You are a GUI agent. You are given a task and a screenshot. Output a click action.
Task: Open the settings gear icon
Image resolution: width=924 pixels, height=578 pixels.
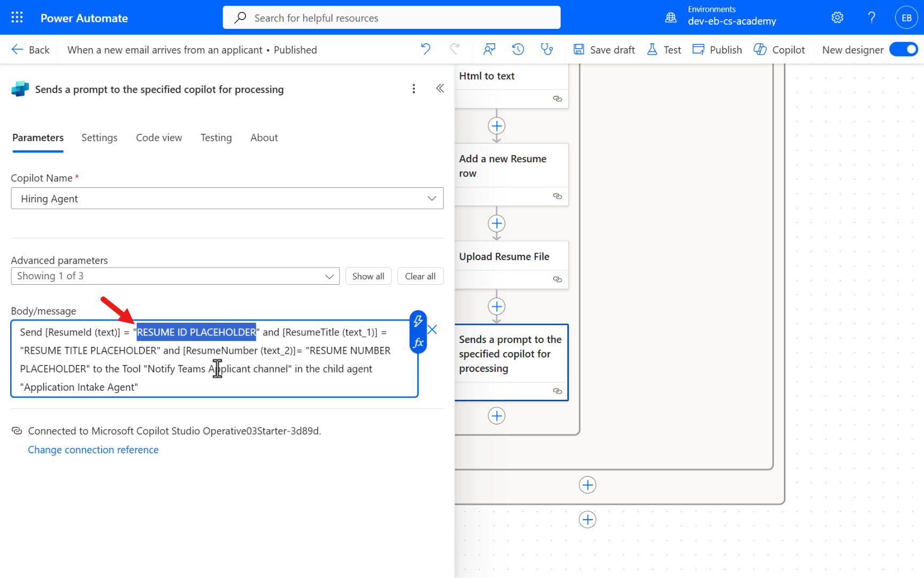(x=837, y=18)
